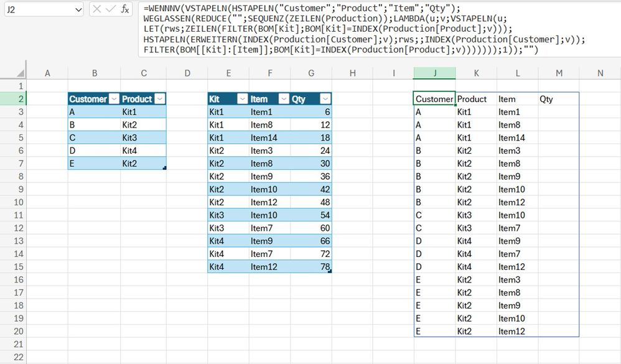Click the Qty value 30 cell
621x364 pixels.
tap(311, 163)
